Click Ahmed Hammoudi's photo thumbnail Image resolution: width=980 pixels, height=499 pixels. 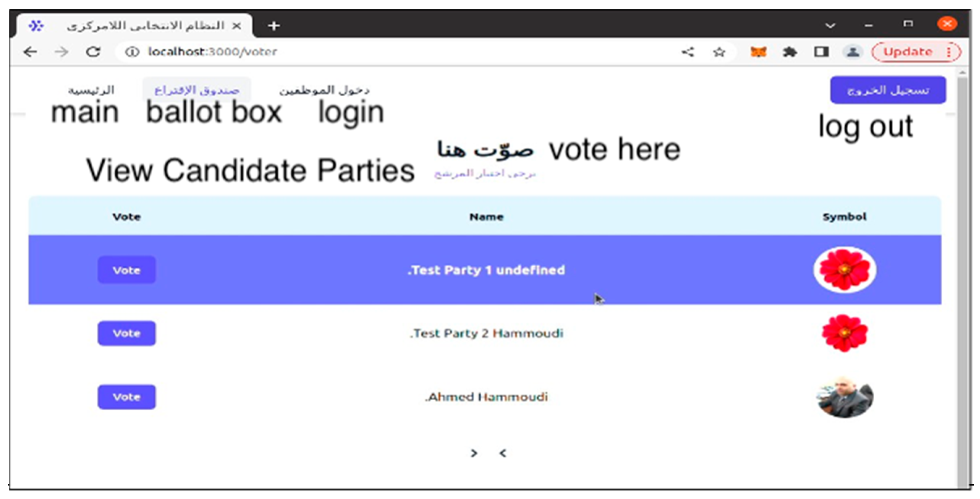coord(845,397)
